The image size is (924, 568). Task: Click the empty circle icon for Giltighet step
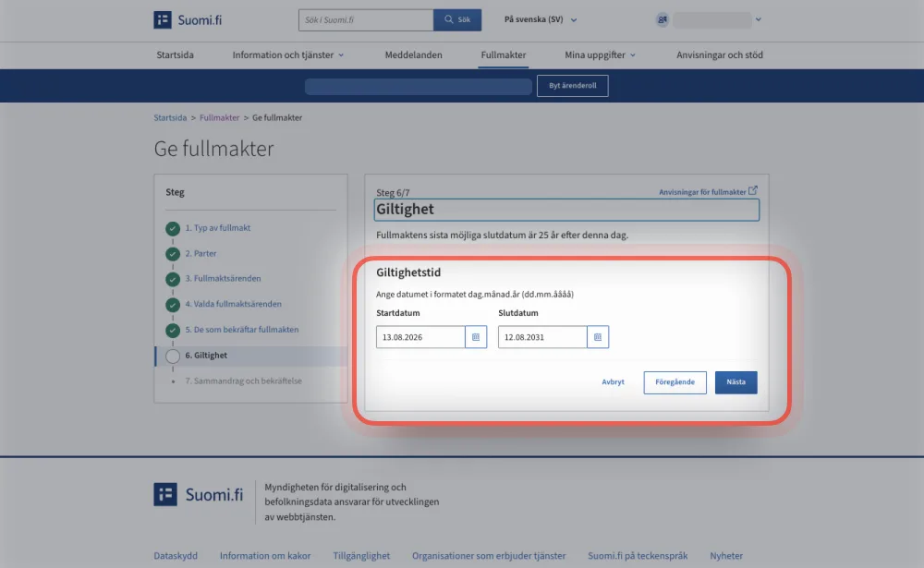point(173,356)
